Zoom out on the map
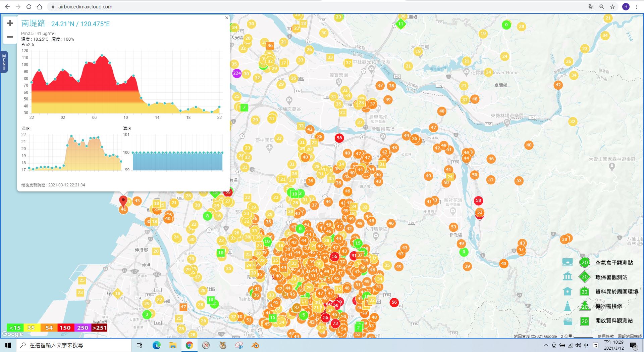This screenshot has width=644, height=352. click(x=10, y=37)
